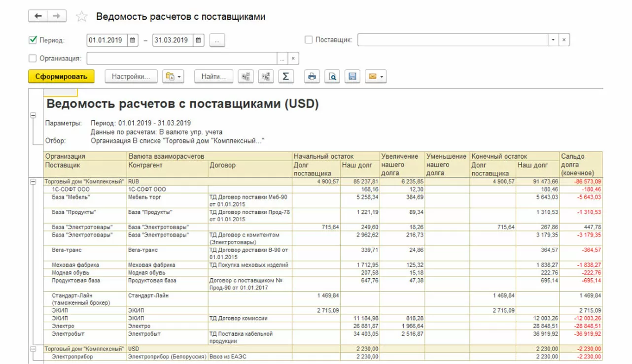
Task: Open calendar for start date 01.01.2019
Action: point(133,40)
